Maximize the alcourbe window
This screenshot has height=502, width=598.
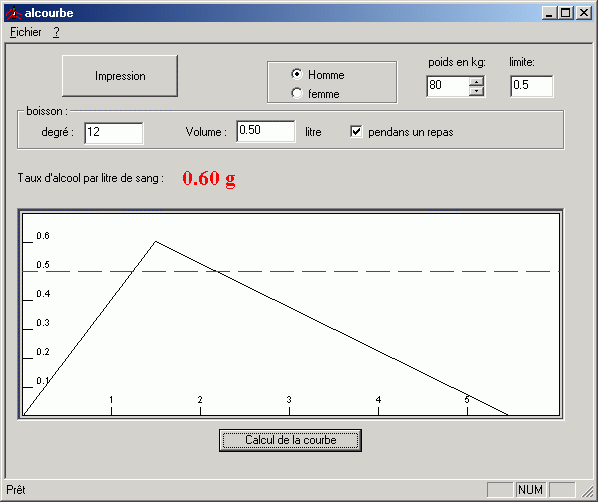tap(566, 13)
